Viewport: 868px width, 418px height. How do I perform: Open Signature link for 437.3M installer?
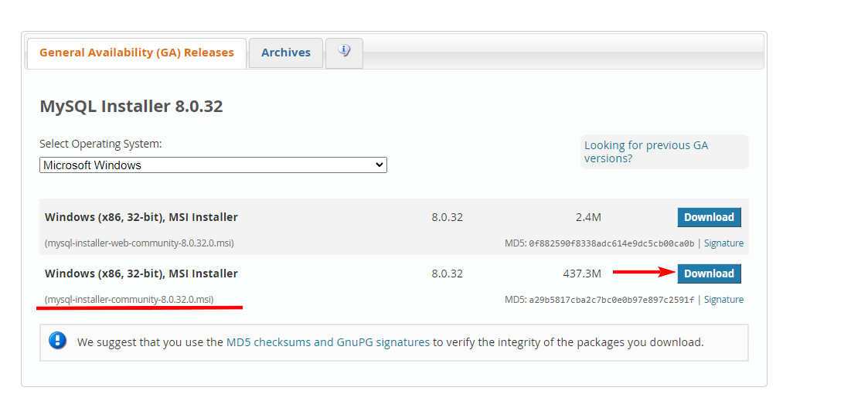coord(723,300)
